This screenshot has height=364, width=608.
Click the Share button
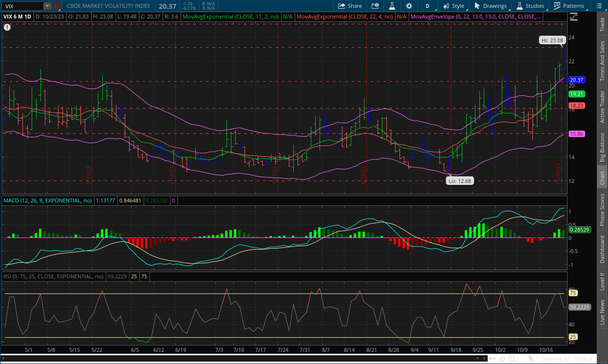click(x=350, y=6)
